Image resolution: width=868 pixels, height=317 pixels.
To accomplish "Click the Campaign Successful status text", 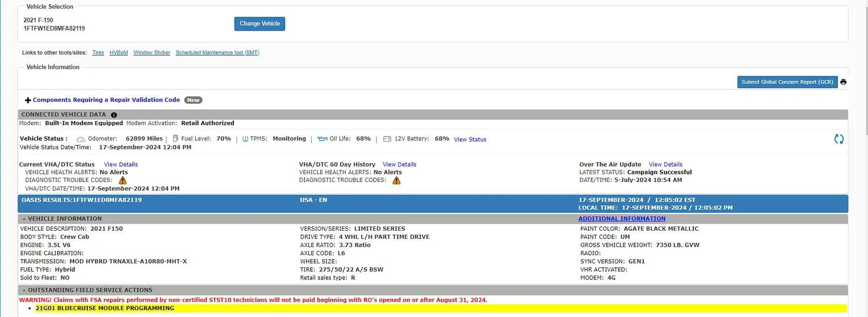I will point(659,173).
